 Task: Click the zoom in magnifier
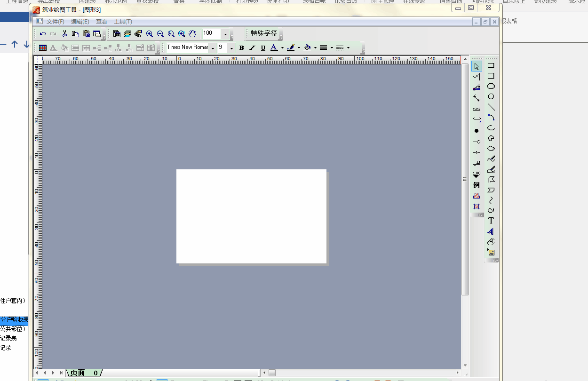coord(150,34)
